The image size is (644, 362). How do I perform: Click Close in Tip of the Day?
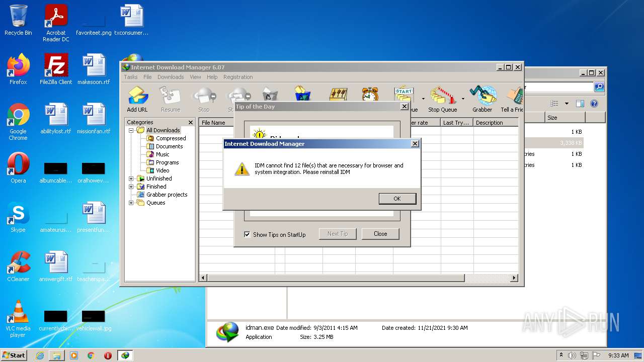pos(380,234)
